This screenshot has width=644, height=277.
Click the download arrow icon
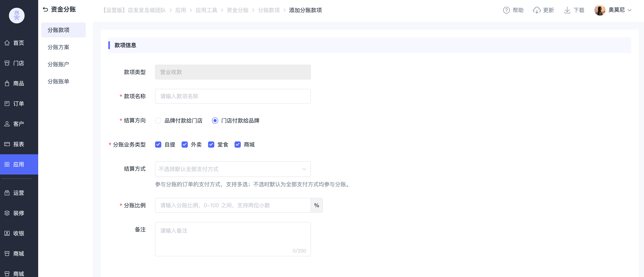tap(567, 10)
